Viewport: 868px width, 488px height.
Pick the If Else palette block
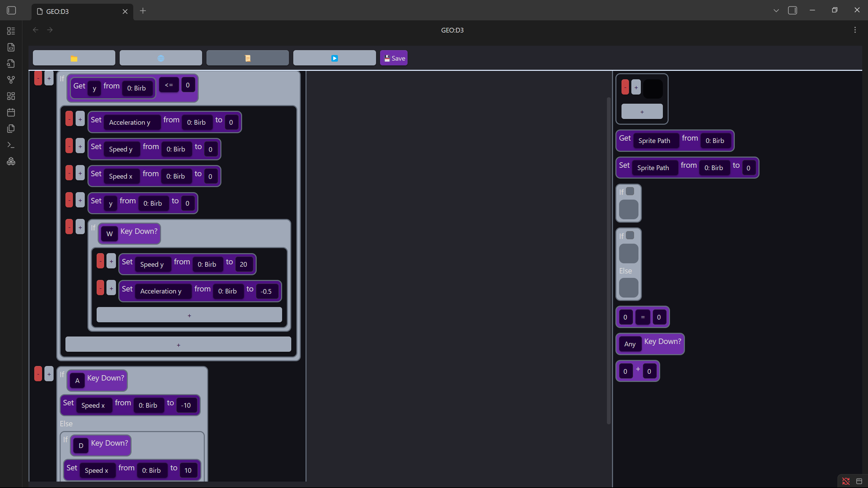[629, 264]
